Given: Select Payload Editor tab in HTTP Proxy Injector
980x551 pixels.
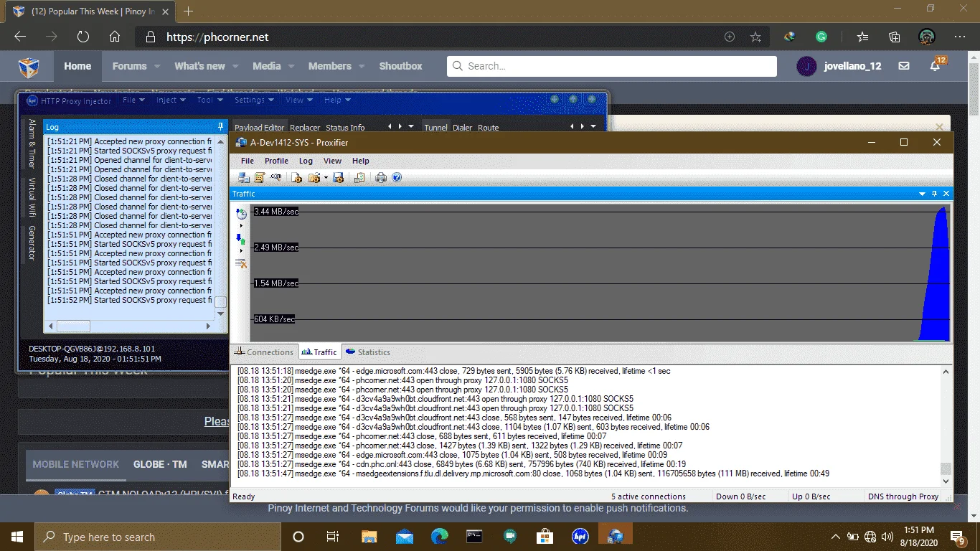Looking at the screenshot, I should [260, 127].
